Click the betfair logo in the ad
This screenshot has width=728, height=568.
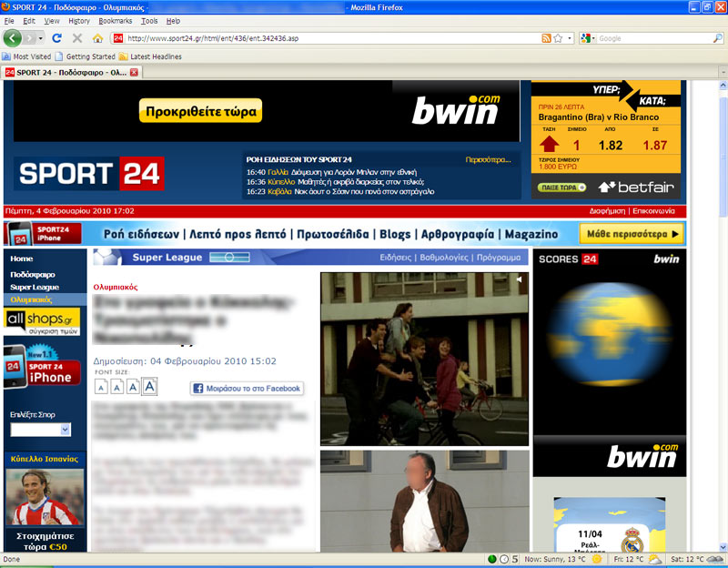[635, 188]
